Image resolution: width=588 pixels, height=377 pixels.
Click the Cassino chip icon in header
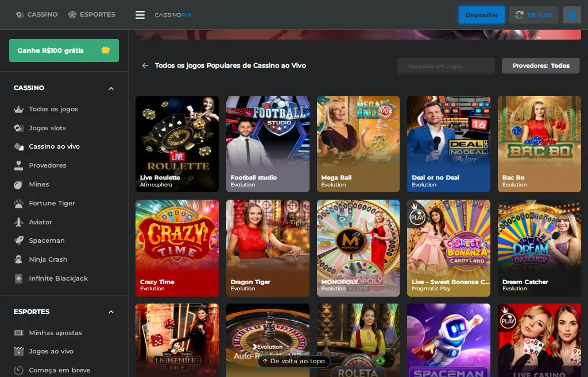[x=20, y=14]
